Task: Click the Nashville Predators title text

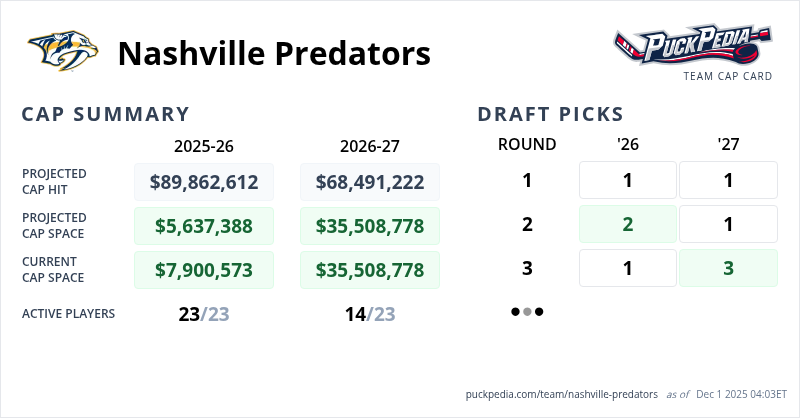Action: pos(274,53)
